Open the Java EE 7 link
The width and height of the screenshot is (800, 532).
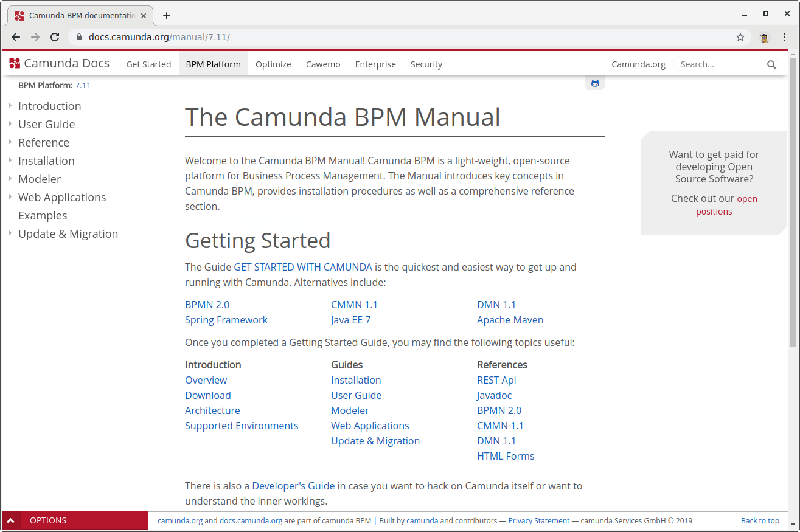350,320
